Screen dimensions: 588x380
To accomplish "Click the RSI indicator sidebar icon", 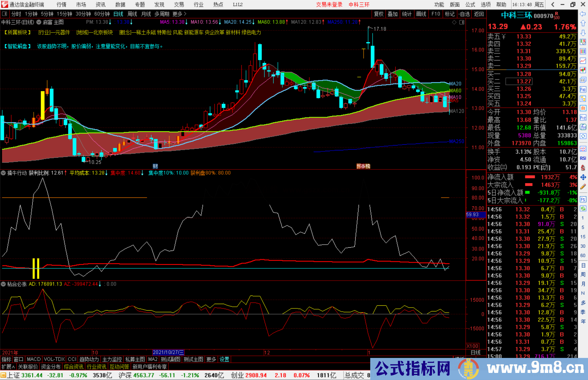I will coord(583,158).
